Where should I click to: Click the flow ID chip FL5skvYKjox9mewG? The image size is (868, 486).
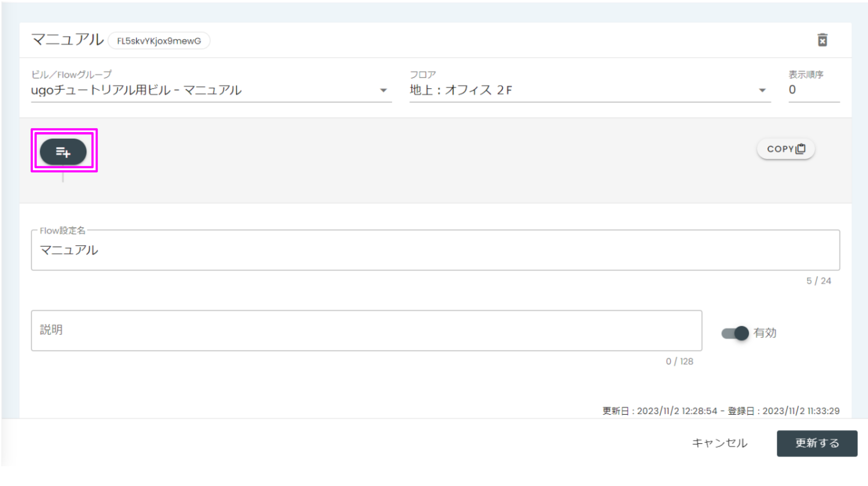coord(159,41)
